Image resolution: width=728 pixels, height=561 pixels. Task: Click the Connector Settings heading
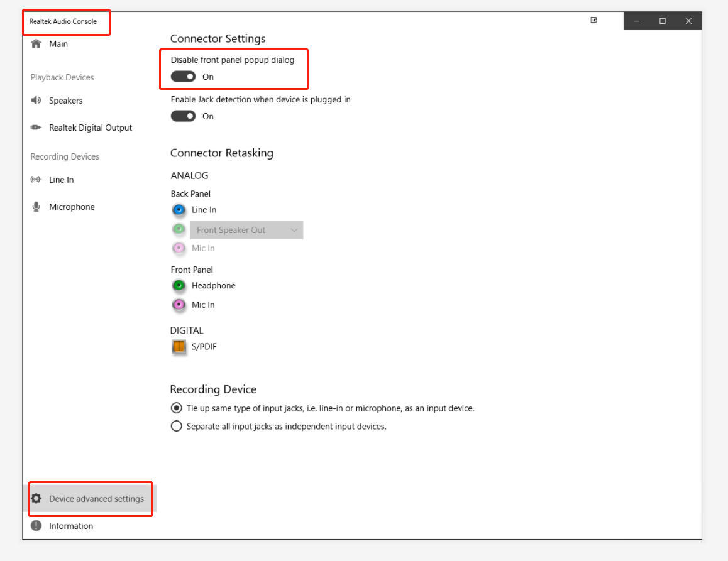[x=218, y=38]
